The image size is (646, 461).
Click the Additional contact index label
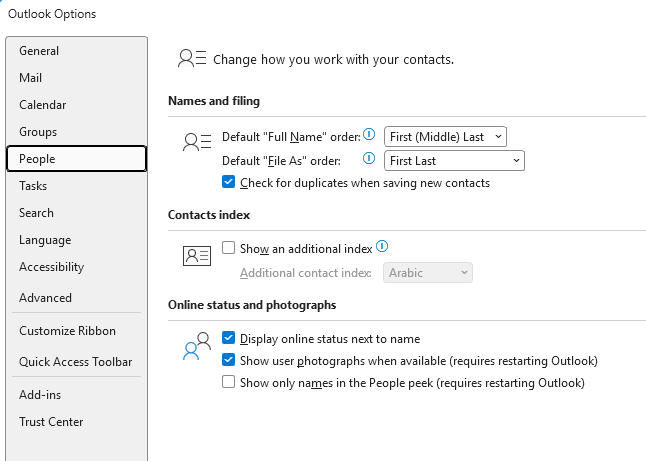click(306, 273)
